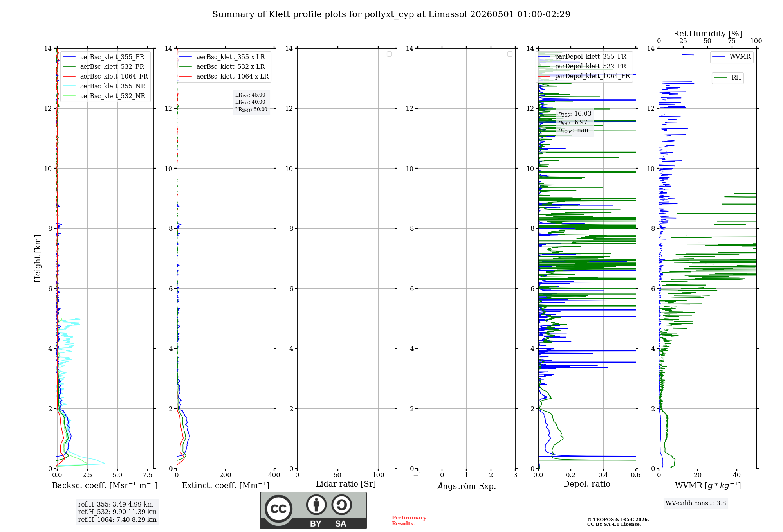Click the η1064: nan annotation

point(573,131)
